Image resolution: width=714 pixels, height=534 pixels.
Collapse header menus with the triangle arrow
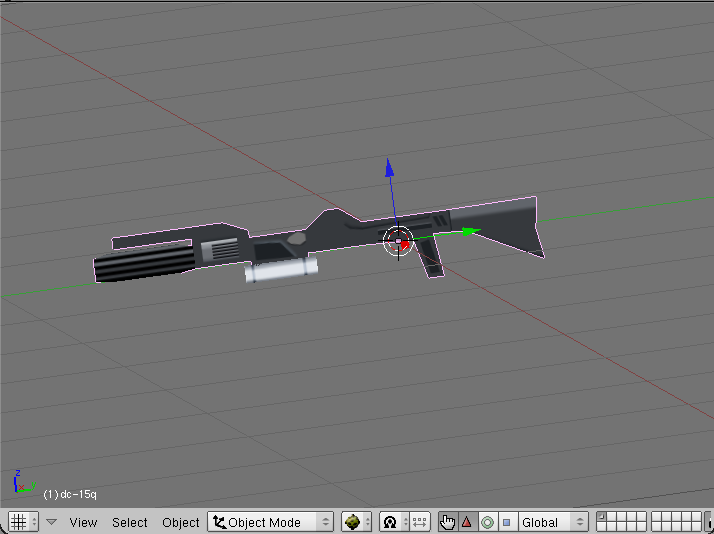click(51, 522)
